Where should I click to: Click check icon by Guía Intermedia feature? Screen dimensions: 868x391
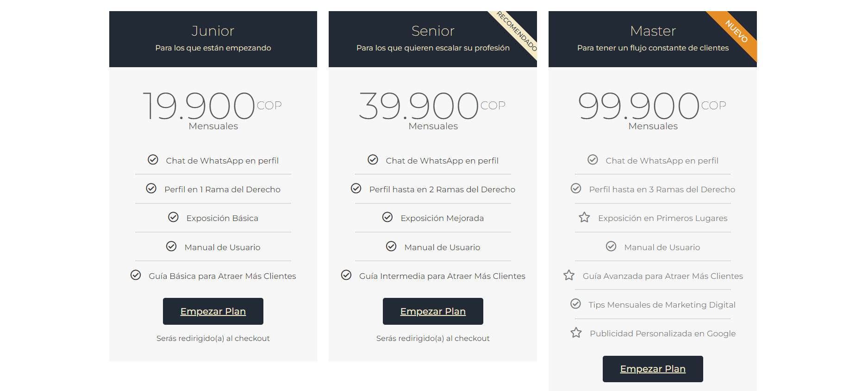click(x=346, y=275)
